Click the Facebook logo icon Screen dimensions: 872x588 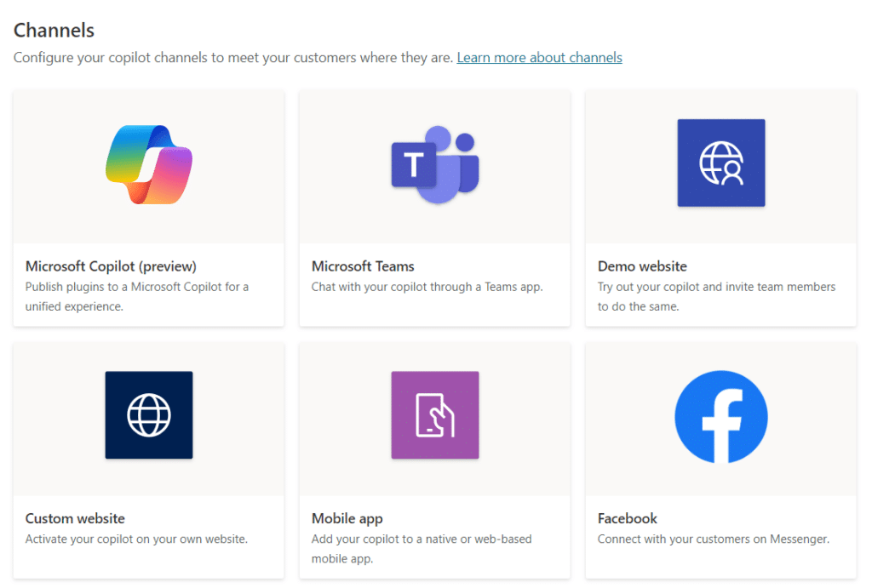pos(721,417)
